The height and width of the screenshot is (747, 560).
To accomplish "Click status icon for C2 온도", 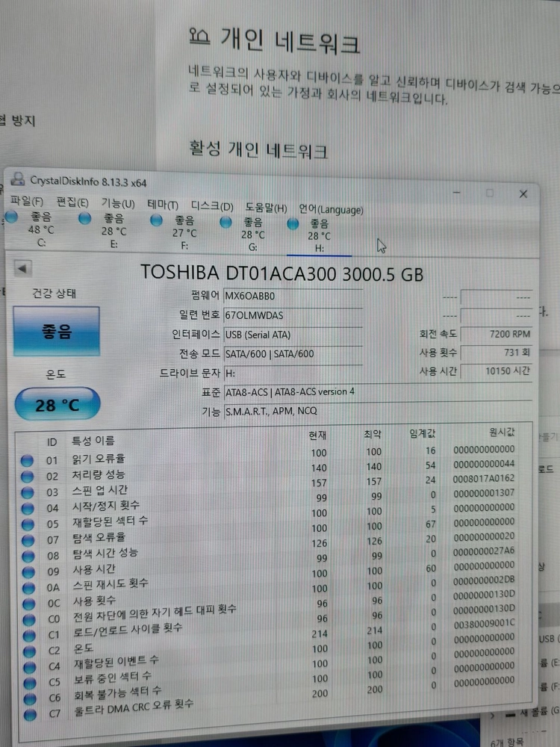I will (30, 651).
